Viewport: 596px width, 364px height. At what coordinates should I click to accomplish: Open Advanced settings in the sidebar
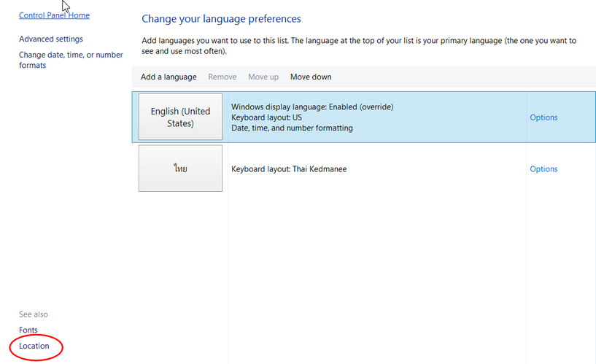[x=51, y=39]
